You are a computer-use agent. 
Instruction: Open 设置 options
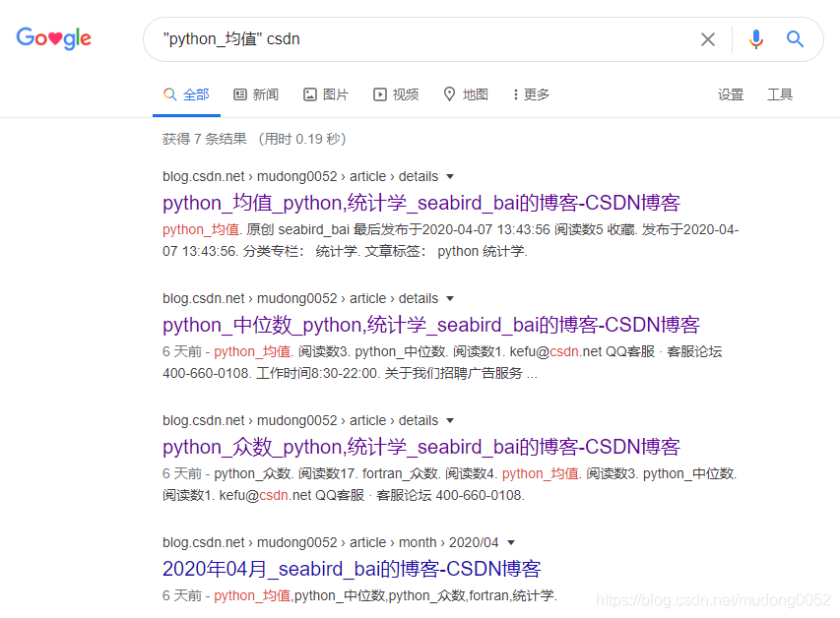[730, 94]
